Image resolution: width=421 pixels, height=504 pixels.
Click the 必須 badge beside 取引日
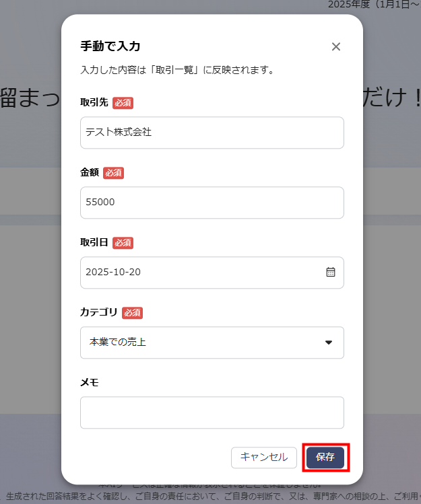click(123, 243)
